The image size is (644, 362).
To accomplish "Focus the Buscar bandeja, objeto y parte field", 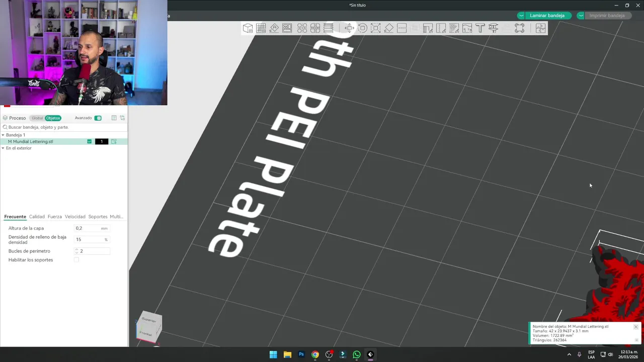I will pyautogui.click(x=63, y=127).
